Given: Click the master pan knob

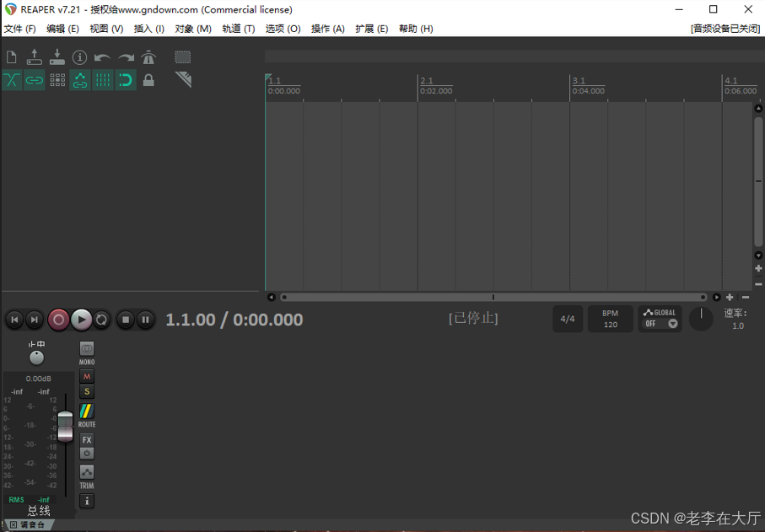Looking at the screenshot, I should pyautogui.click(x=36, y=358).
